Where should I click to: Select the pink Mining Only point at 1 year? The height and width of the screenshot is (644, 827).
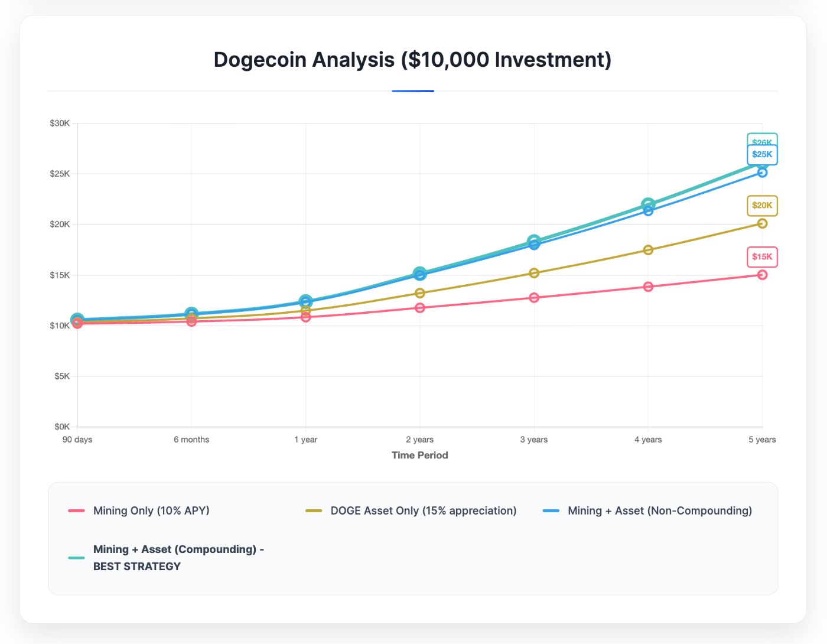tap(305, 317)
